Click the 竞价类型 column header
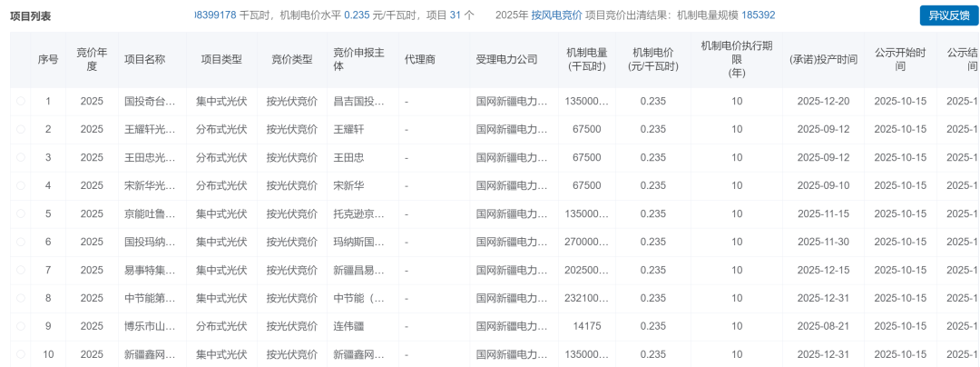980x367 pixels. click(292, 60)
